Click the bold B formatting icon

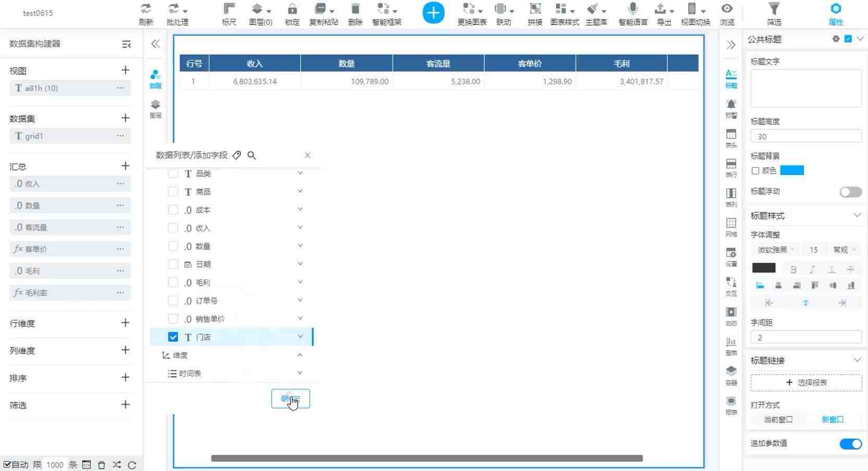click(x=793, y=269)
